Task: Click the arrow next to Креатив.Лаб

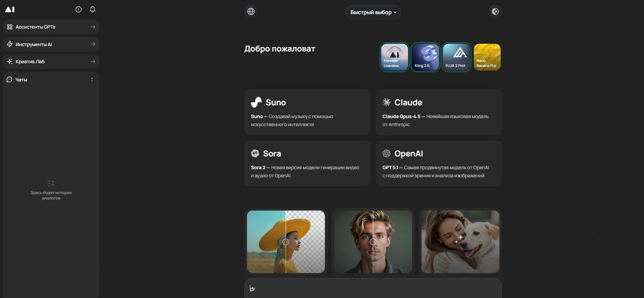Action: click(x=93, y=61)
